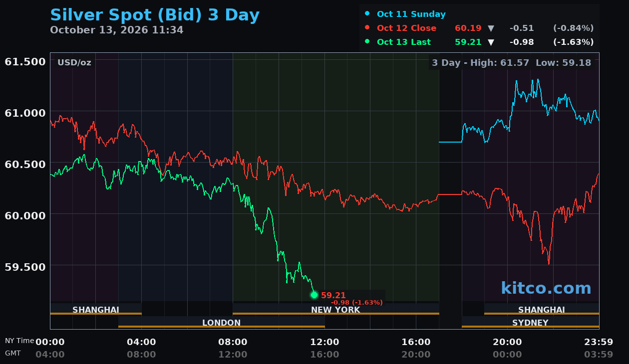The height and width of the screenshot is (364, 629).
Task: Click the 08:00 NY time tick label
Action: [x=233, y=342]
